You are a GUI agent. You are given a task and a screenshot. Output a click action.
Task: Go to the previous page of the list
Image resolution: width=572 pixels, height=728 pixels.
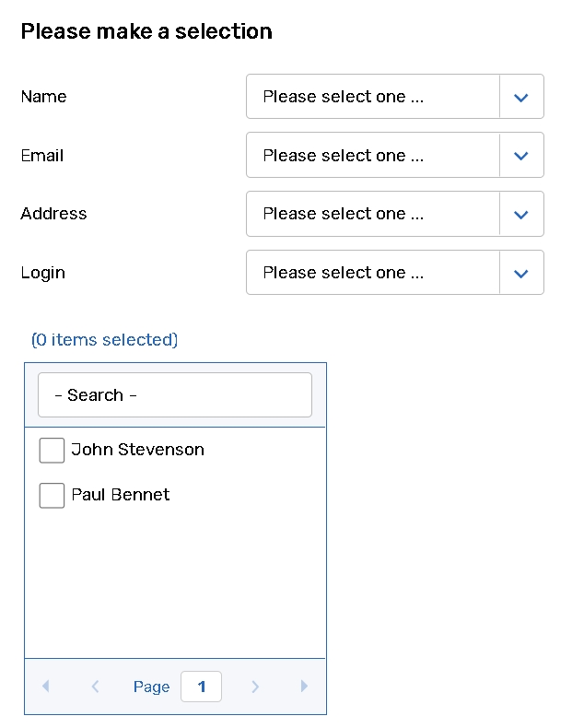[x=95, y=687]
